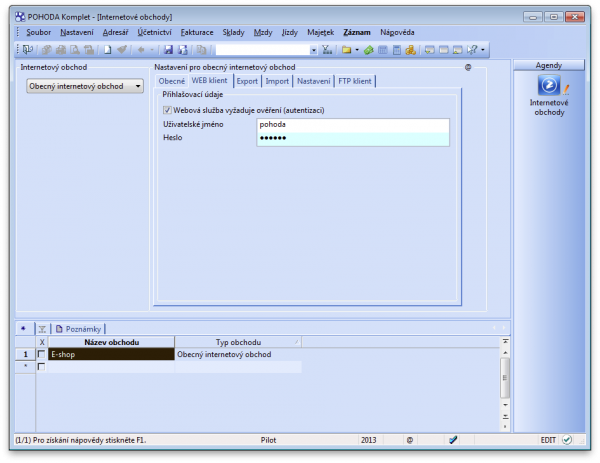Save record with the floppy disk icon

[168, 50]
